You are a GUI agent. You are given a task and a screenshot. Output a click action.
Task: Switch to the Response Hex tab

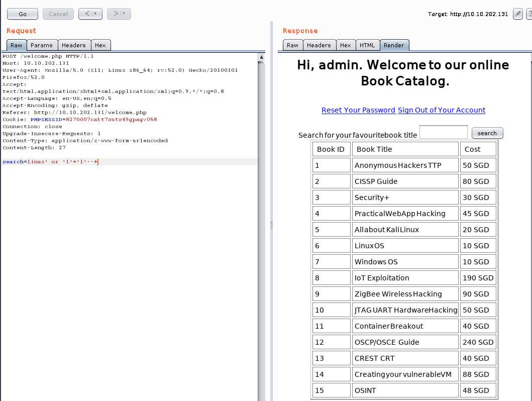pos(346,45)
